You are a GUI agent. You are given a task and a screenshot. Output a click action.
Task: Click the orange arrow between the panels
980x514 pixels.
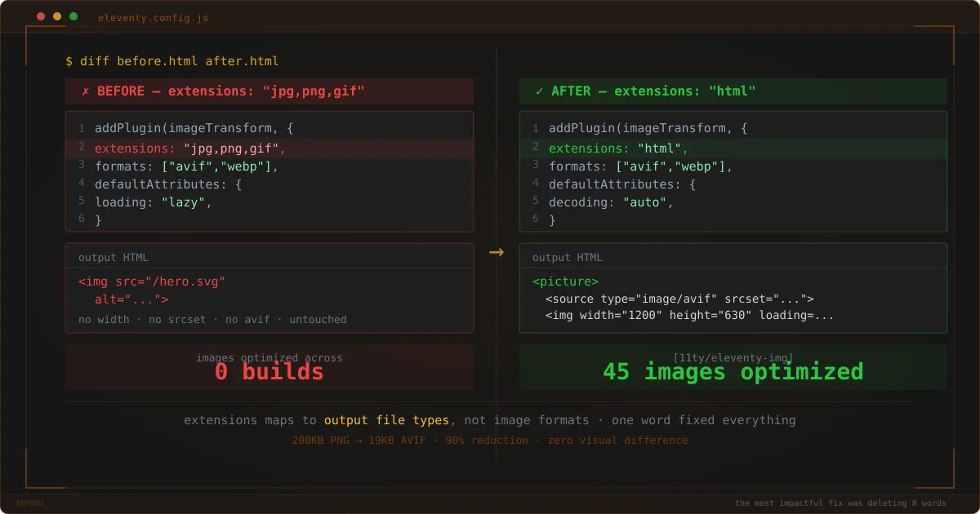[x=497, y=252]
